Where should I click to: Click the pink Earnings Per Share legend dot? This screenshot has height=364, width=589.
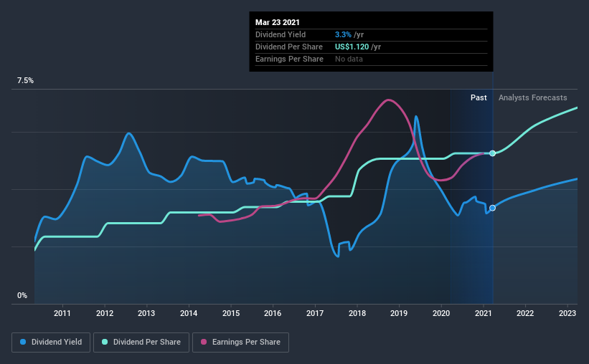pos(204,342)
